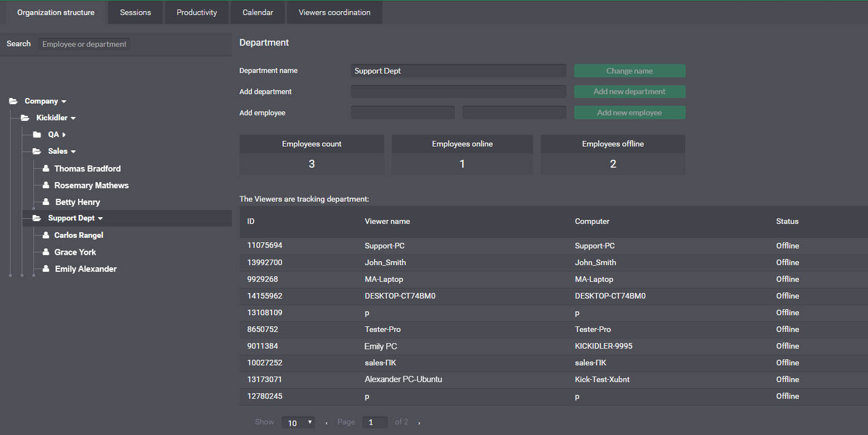The height and width of the screenshot is (435, 868).
Task: Click MA-Laptop in Computer column
Action: (x=594, y=279)
